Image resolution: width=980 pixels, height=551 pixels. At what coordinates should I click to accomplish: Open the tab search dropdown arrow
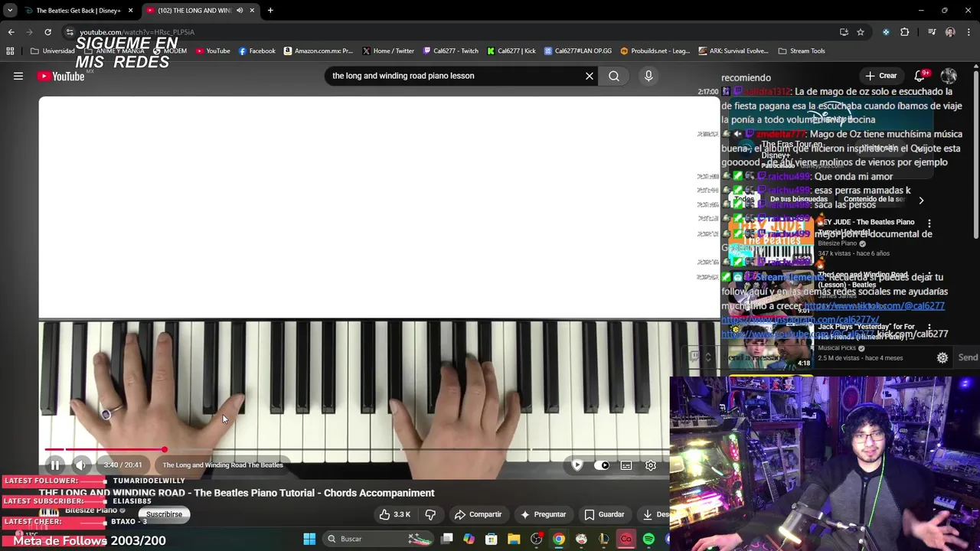pyautogui.click(x=9, y=10)
